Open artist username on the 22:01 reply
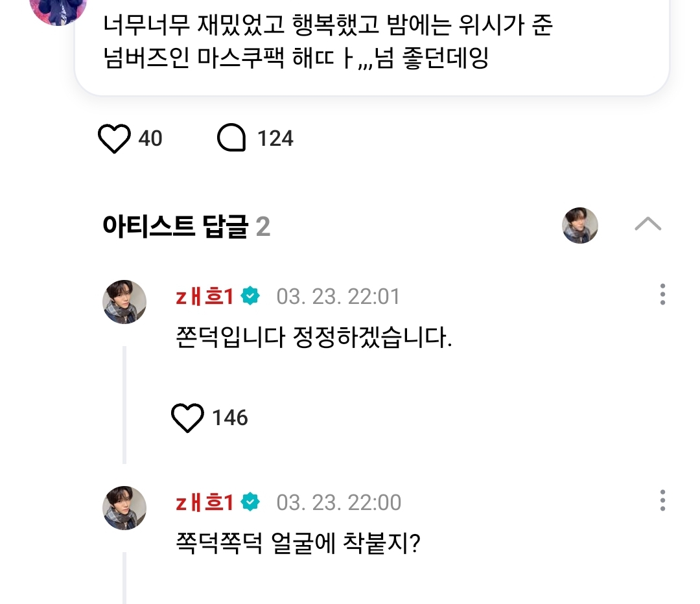The image size is (700, 604). 204,296
